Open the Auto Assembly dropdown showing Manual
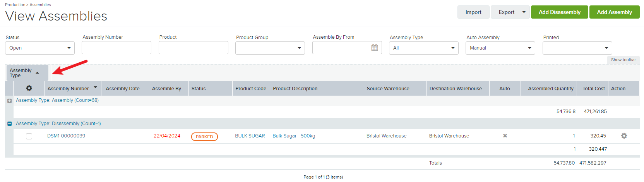Screen dimensions: 644x182 (500, 48)
